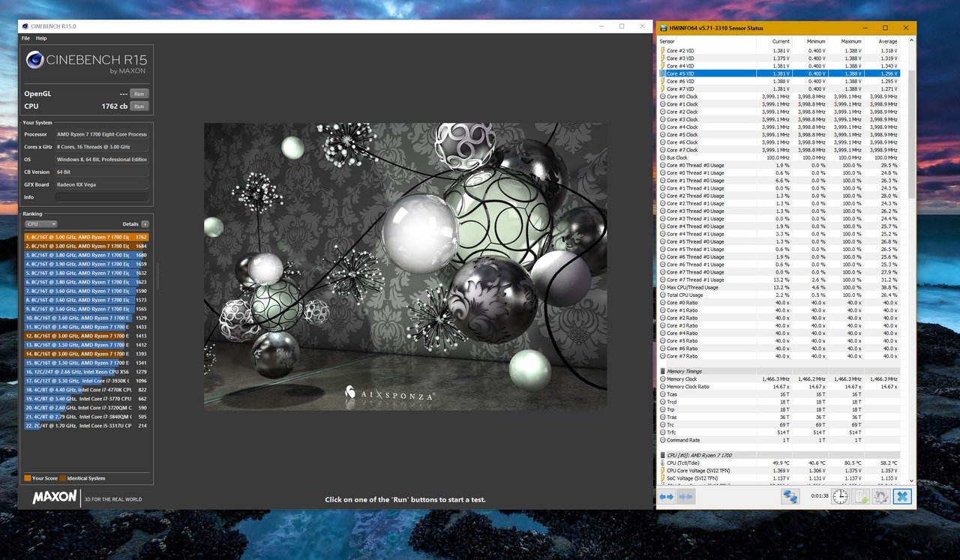Select ranking entry 12 scoring 1413
960x560 pixels.
(86, 336)
